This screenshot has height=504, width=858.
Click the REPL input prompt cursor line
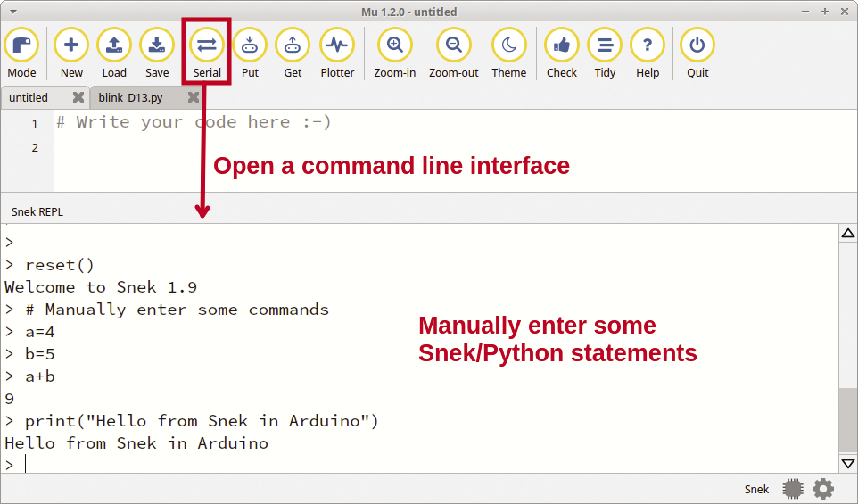(x=420, y=465)
